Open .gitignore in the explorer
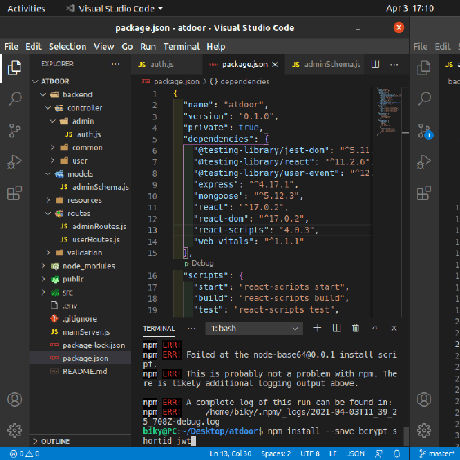Viewport: 460px width, 460px height. tap(80, 319)
